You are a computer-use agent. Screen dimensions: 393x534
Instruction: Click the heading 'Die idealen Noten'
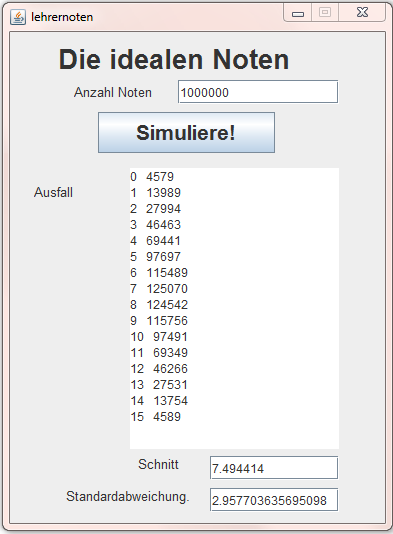pyautogui.click(x=174, y=59)
